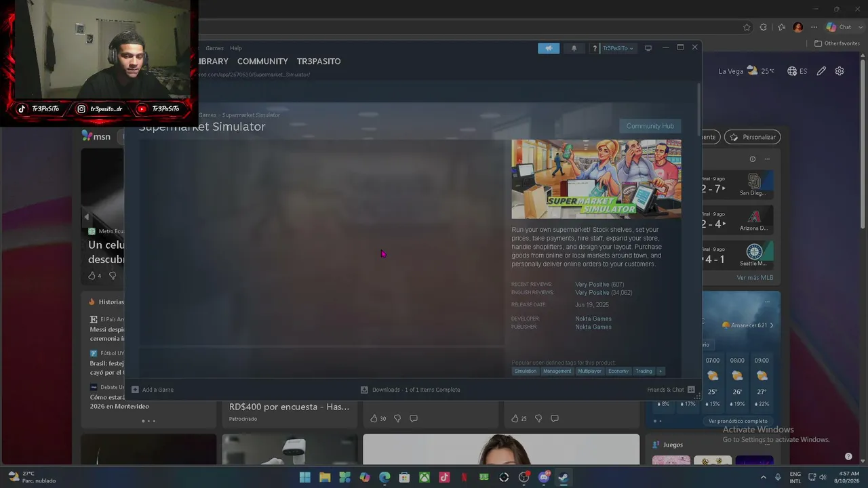Open Microsoft Edge from the taskbar
868x488 pixels.
[384, 477]
